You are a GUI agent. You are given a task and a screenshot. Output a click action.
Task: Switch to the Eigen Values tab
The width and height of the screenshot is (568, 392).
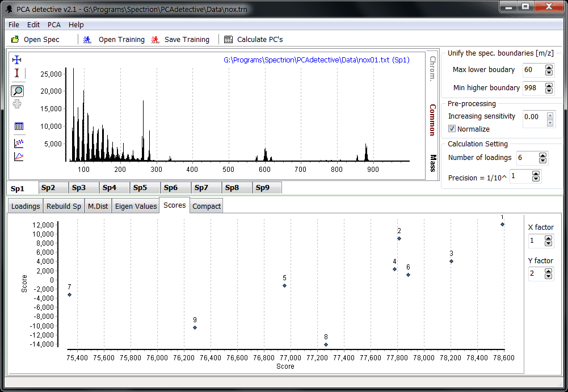136,206
